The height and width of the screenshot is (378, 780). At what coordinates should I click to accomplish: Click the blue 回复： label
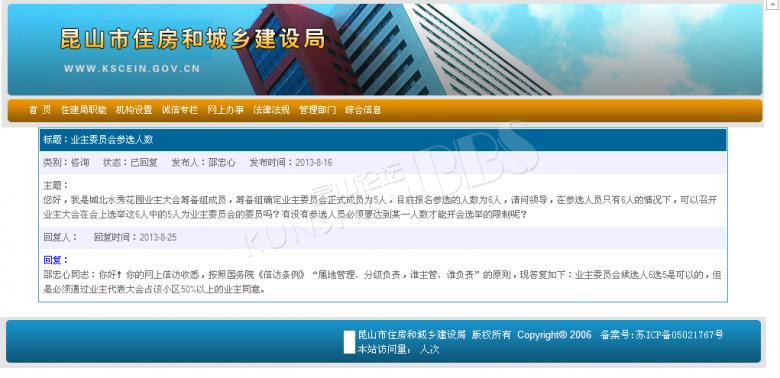coord(56,260)
